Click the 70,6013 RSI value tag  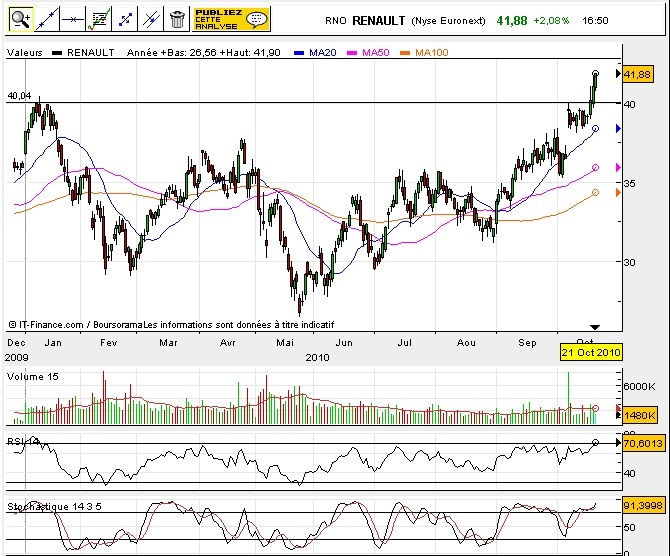[643, 444]
